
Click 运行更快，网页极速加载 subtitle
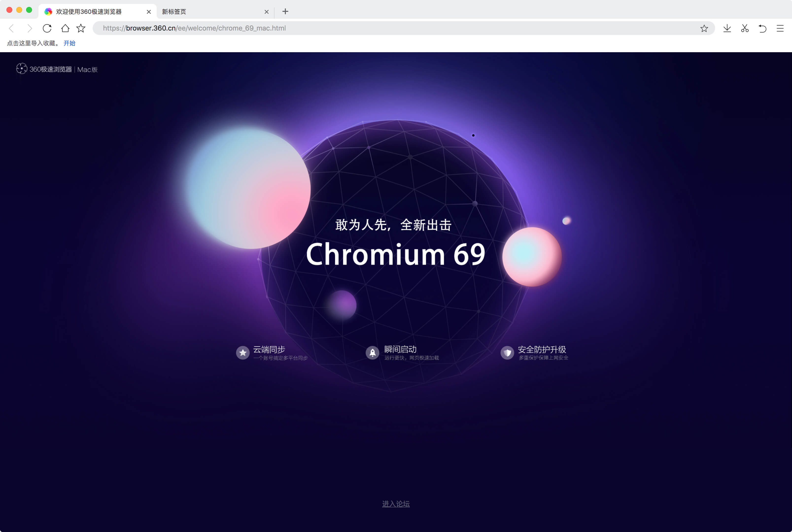412,358
